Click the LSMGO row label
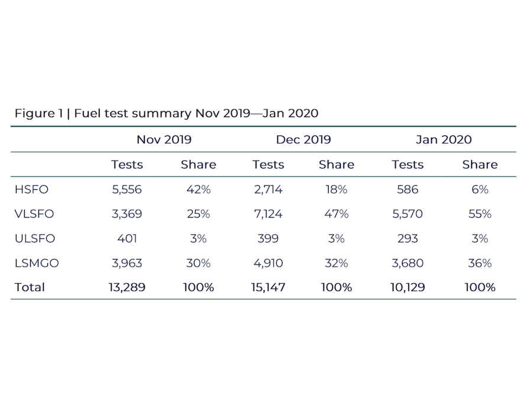This screenshot has height=414, width=532. [x=37, y=263]
